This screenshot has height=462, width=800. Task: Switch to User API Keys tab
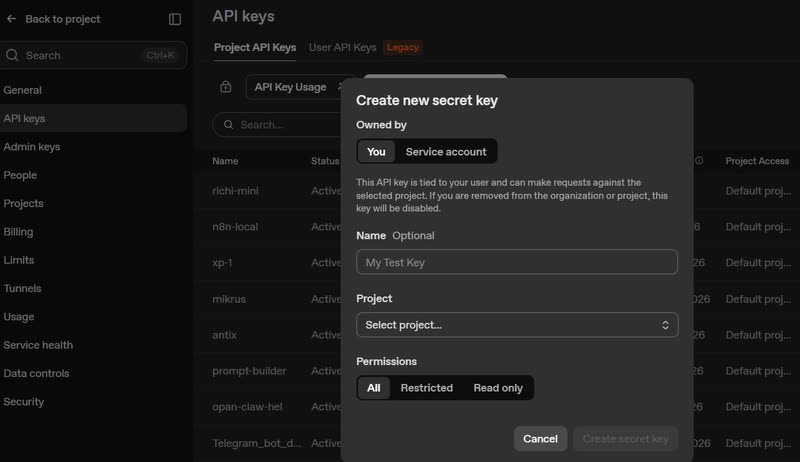point(342,47)
